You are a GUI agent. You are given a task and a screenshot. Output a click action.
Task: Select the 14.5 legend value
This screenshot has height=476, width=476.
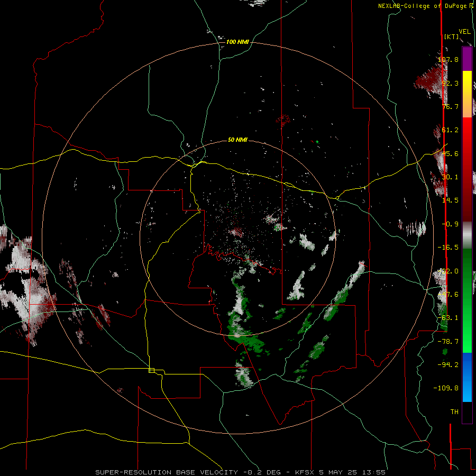click(450, 200)
